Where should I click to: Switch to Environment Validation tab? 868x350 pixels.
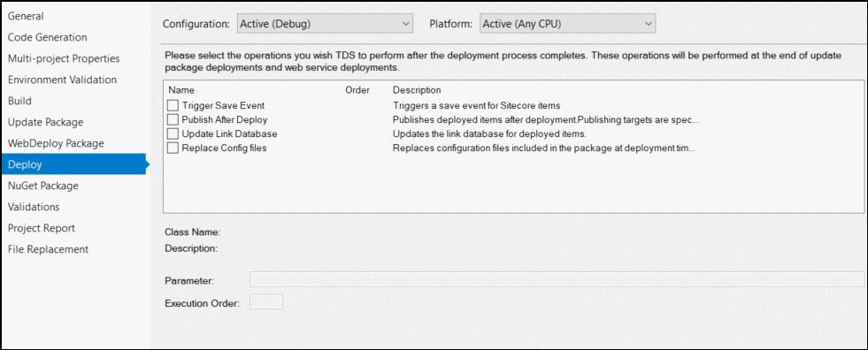tap(62, 80)
